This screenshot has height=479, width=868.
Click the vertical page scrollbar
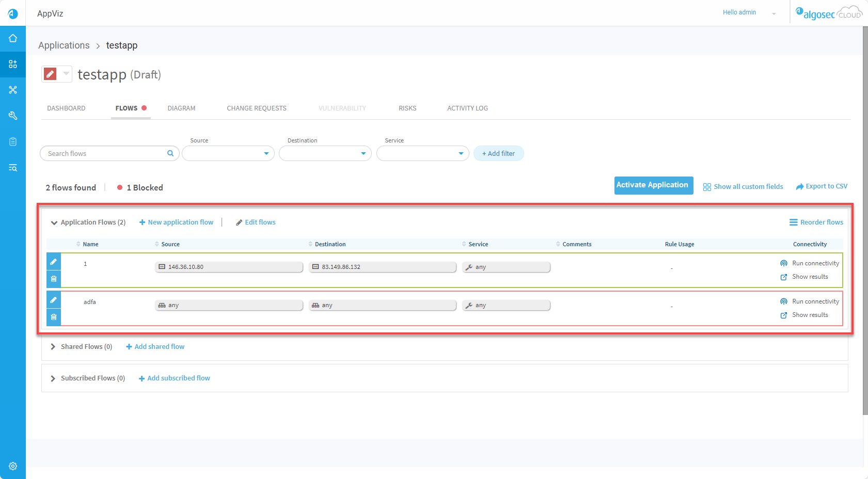865,222
